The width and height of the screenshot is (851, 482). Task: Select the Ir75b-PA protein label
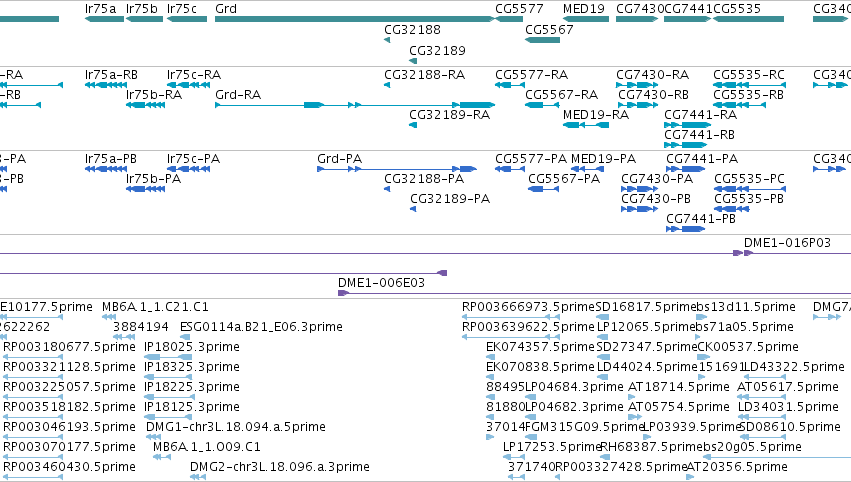153,179
